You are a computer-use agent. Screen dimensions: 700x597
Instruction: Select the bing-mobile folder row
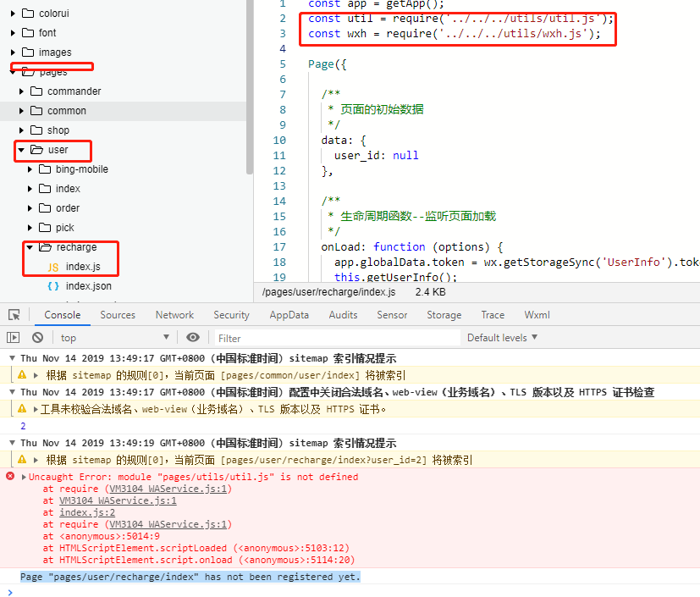coord(124,169)
